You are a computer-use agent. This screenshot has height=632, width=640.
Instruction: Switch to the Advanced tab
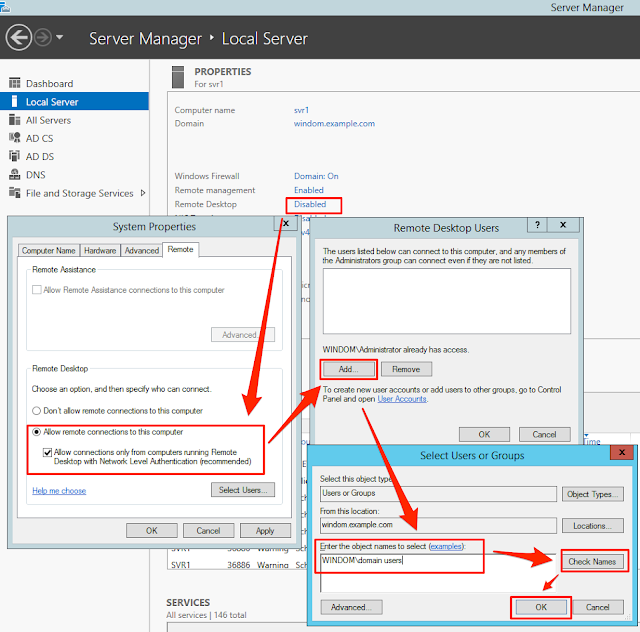pyautogui.click(x=142, y=250)
